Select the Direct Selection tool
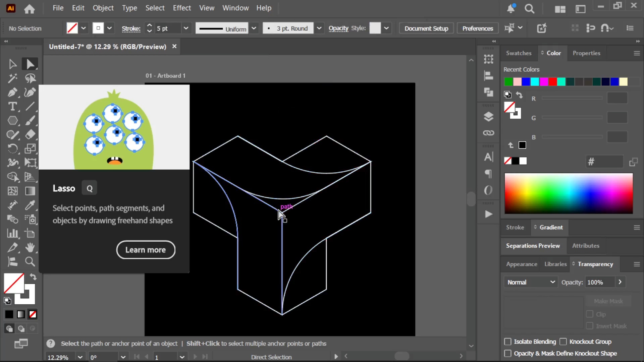Screen dimensions: 644x362 [x=30, y=64]
